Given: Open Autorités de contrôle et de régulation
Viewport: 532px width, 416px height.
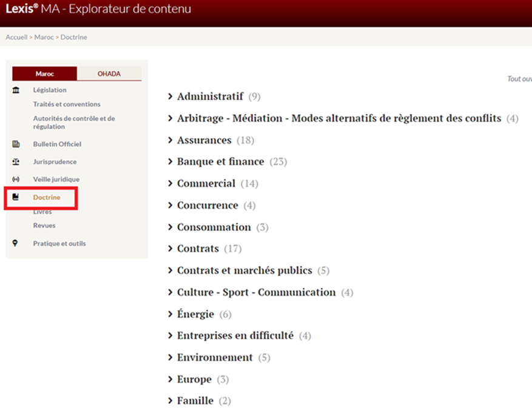Looking at the screenshot, I should pyautogui.click(x=74, y=122).
